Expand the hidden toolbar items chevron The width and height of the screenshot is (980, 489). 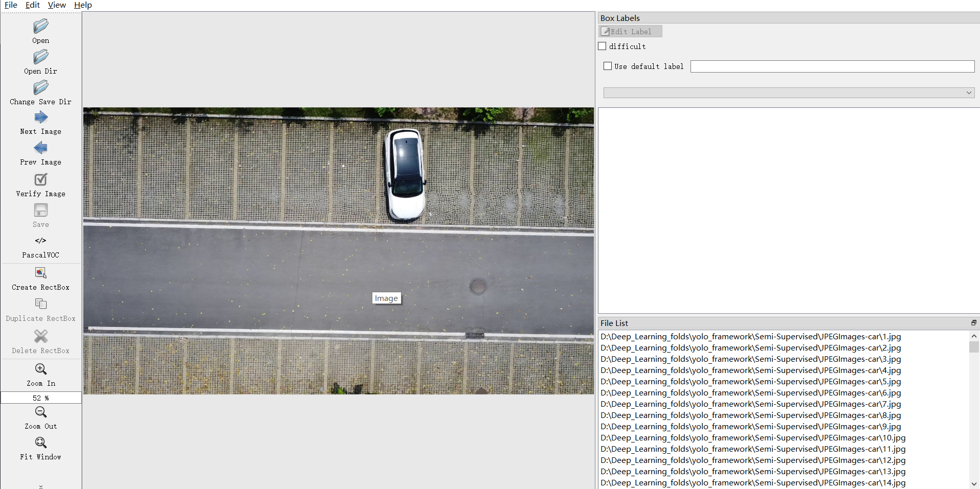pyautogui.click(x=41, y=486)
